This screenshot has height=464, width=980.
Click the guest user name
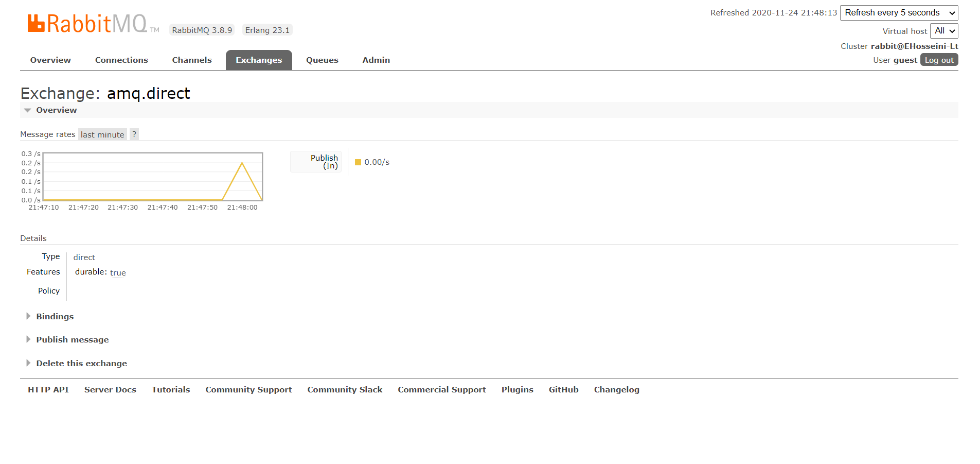click(905, 60)
